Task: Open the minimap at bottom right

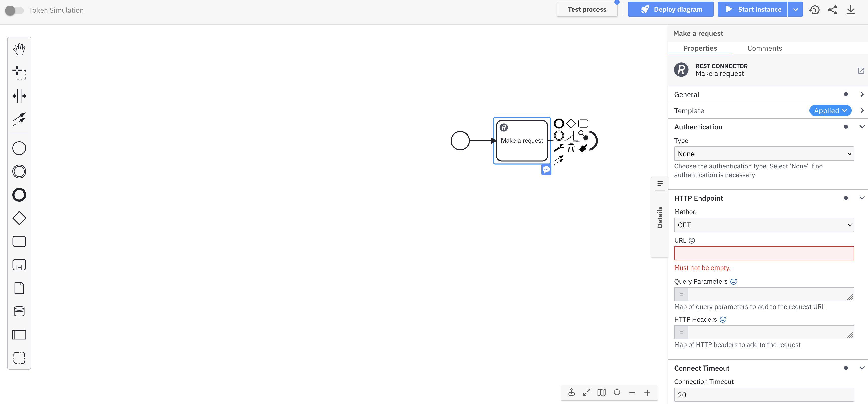Action: tap(602, 392)
